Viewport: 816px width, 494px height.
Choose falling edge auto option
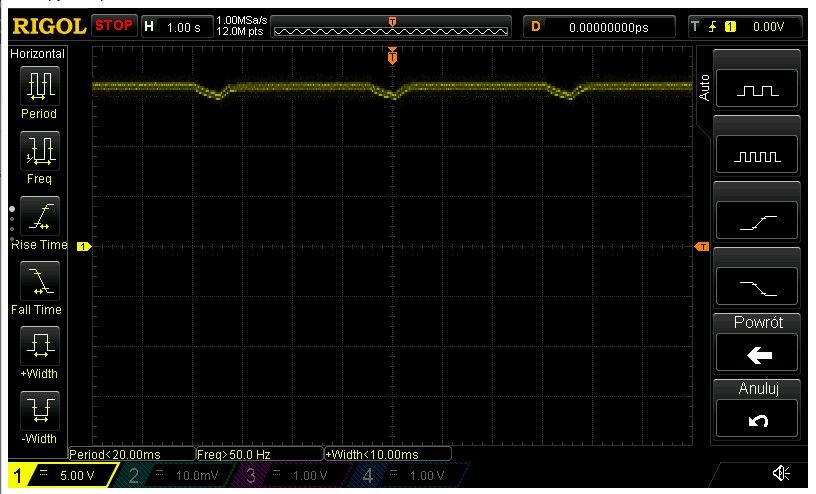click(757, 286)
